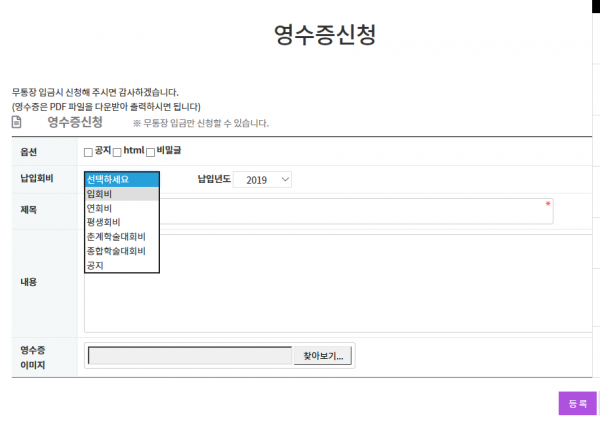Click the 제목 title input field
Image resolution: width=600 pixels, height=425 pixels.
[x=350, y=211]
